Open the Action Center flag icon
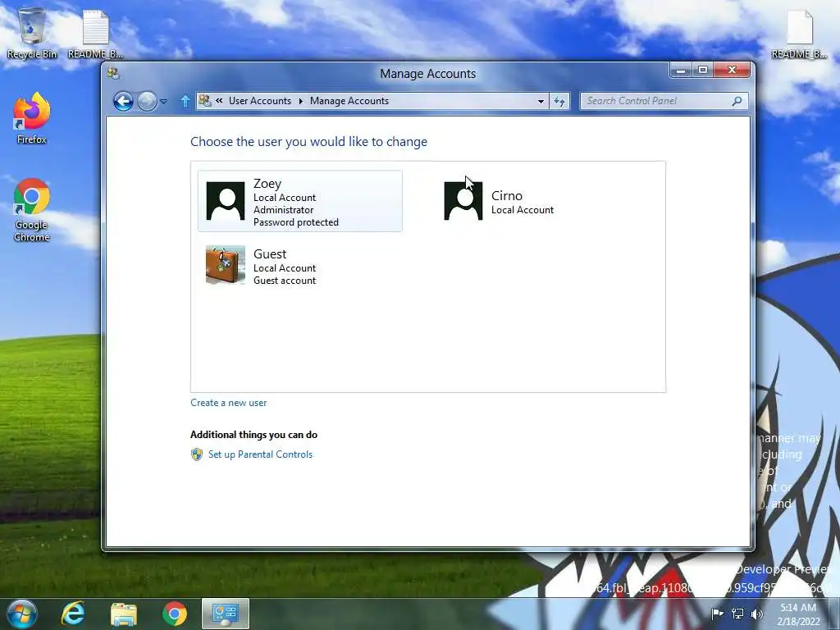The height and width of the screenshot is (630, 840). coord(717,614)
